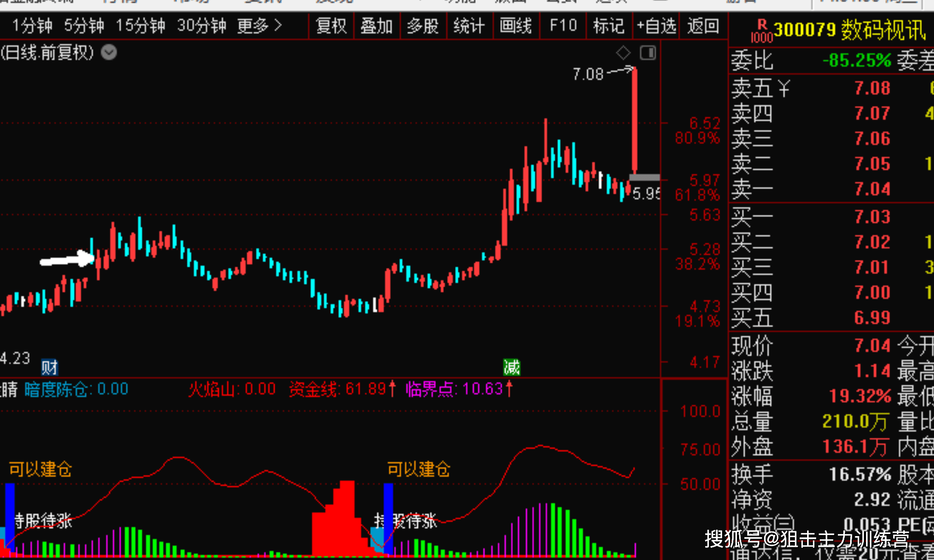The width and height of the screenshot is (934, 560).
Task: Click the ¥ icon next to 卖五
Action: point(784,88)
